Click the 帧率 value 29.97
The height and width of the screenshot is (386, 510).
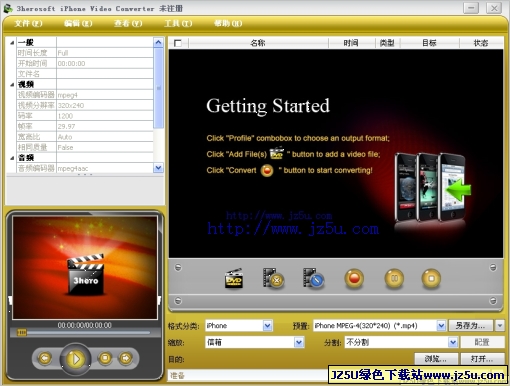pyautogui.click(x=105, y=126)
